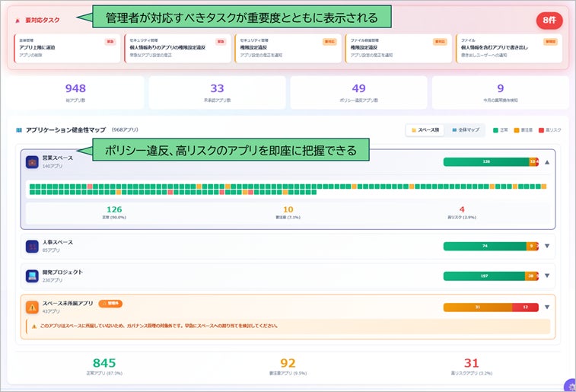Open the アプリ上限に到達 task card
Image resolution: width=576 pixels, height=392 pixels.
click(x=64, y=48)
